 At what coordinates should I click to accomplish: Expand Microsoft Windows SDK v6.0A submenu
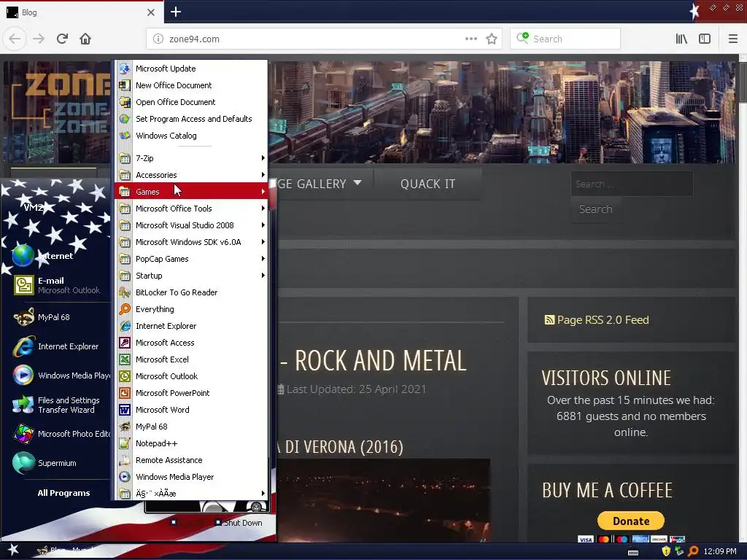(x=190, y=242)
